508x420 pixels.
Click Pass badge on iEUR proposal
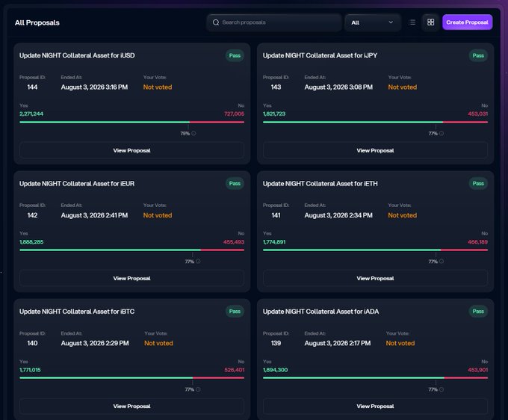235,183
